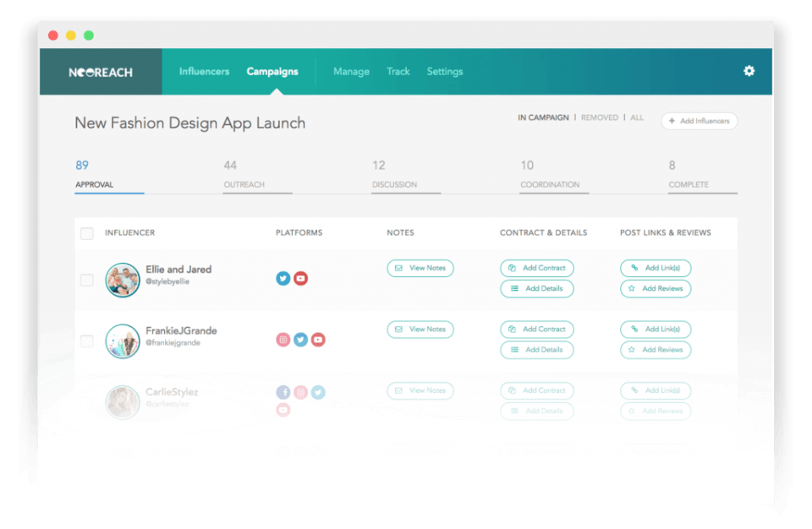The height and width of the screenshot is (529, 812).
Task: Click FrankieJGrande's Instagram platform icon
Action: [x=283, y=340]
